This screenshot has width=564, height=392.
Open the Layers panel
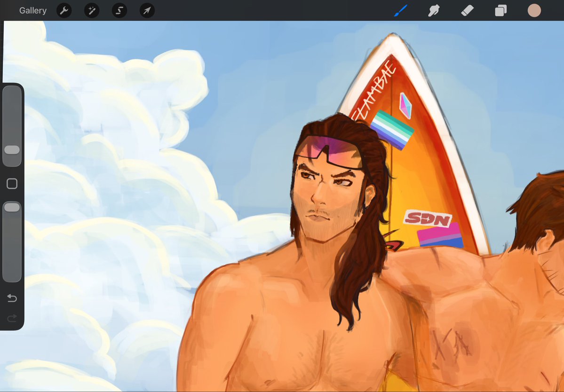tap(500, 11)
